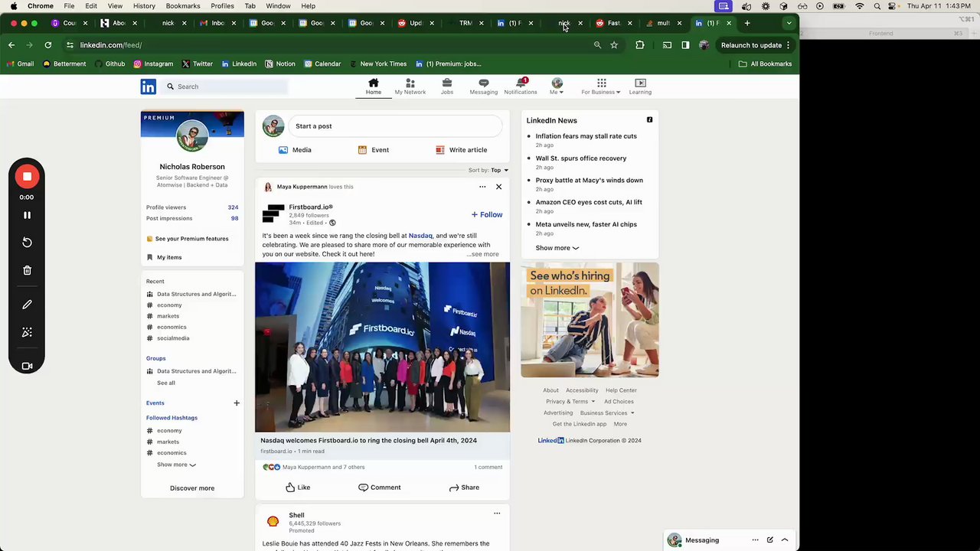Open the Github bookmark in the bookmarks bar
The height and width of the screenshot is (551, 980).
pyautogui.click(x=110, y=64)
